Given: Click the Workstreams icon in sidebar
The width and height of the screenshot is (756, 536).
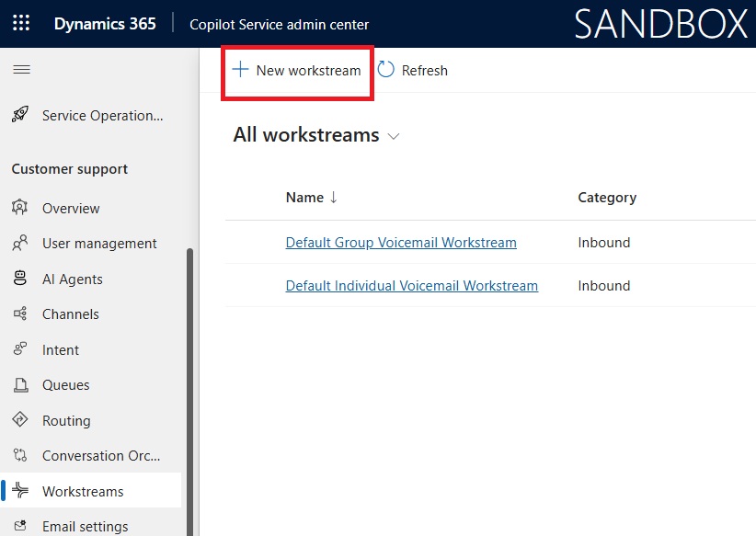Looking at the screenshot, I should click(20, 490).
